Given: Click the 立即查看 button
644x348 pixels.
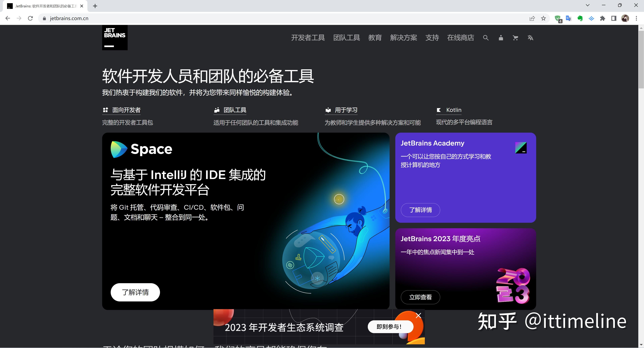Looking at the screenshot, I should click(x=420, y=297).
